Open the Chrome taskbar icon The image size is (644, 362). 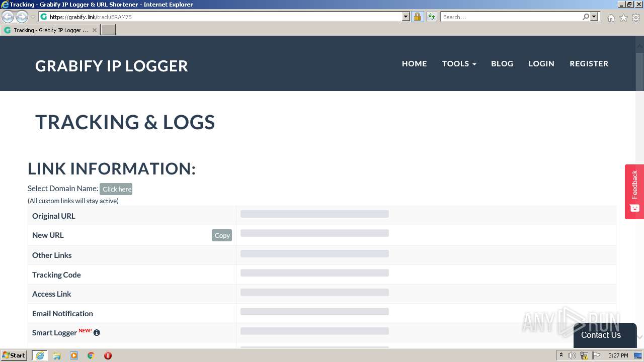click(x=91, y=355)
